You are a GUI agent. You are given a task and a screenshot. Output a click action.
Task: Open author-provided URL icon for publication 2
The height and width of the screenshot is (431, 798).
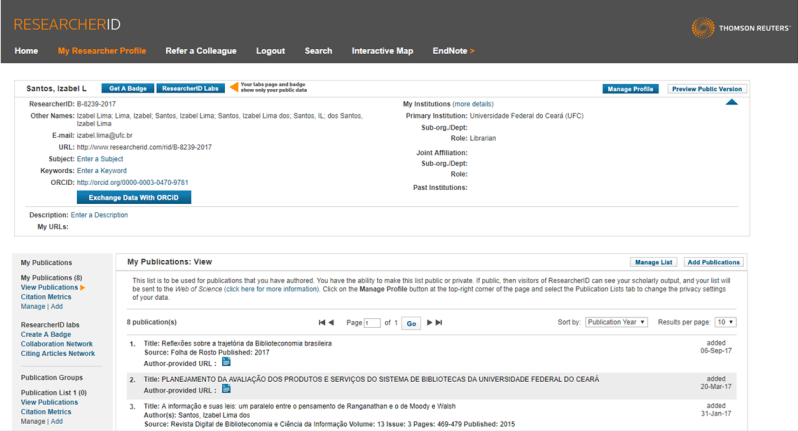226,389
